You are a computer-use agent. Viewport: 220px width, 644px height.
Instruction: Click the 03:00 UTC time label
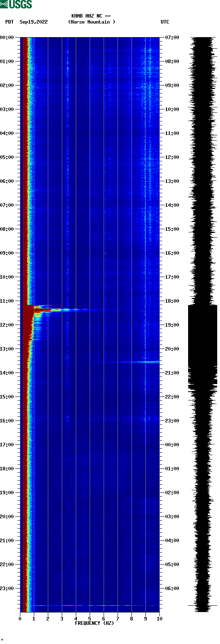click(x=172, y=517)
